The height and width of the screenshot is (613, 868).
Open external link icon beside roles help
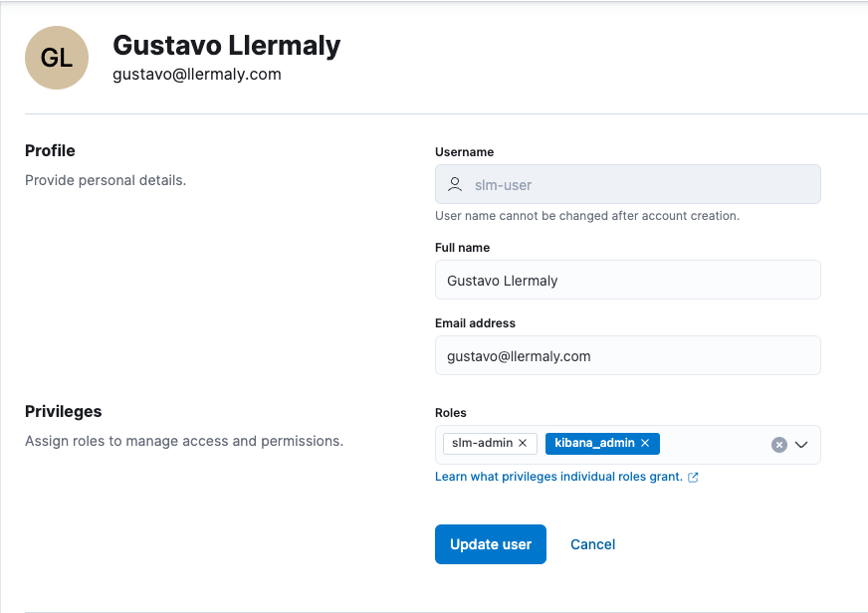click(x=693, y=478)
